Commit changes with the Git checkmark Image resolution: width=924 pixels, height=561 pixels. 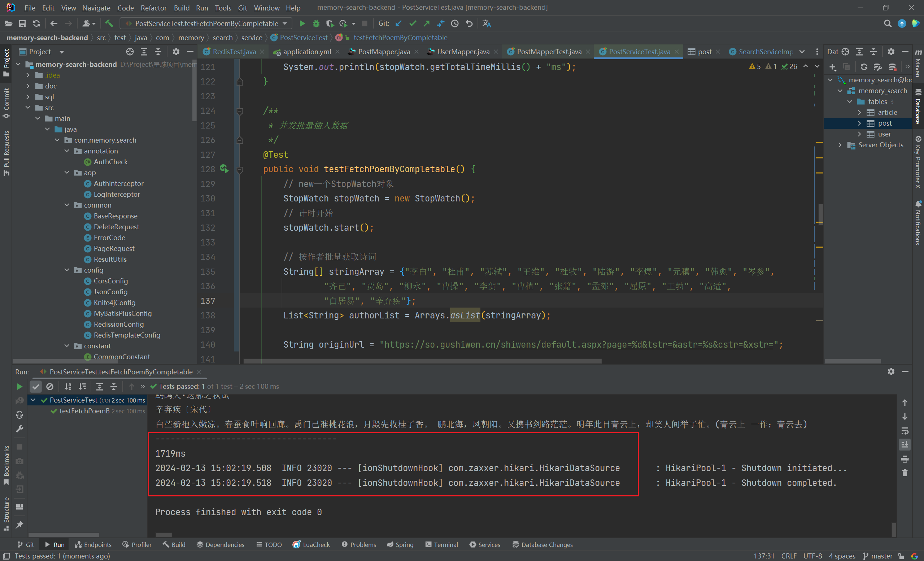[x=413, y=23]
